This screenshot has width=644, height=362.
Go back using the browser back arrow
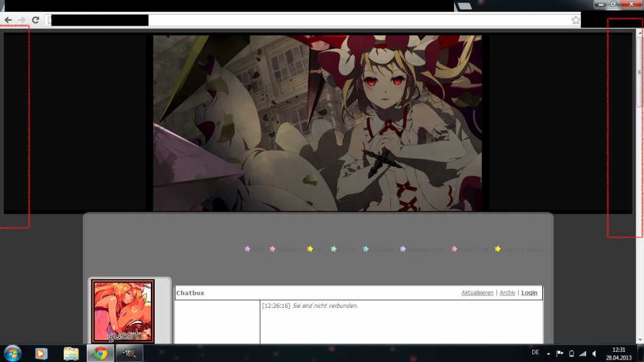click(8, 20)
